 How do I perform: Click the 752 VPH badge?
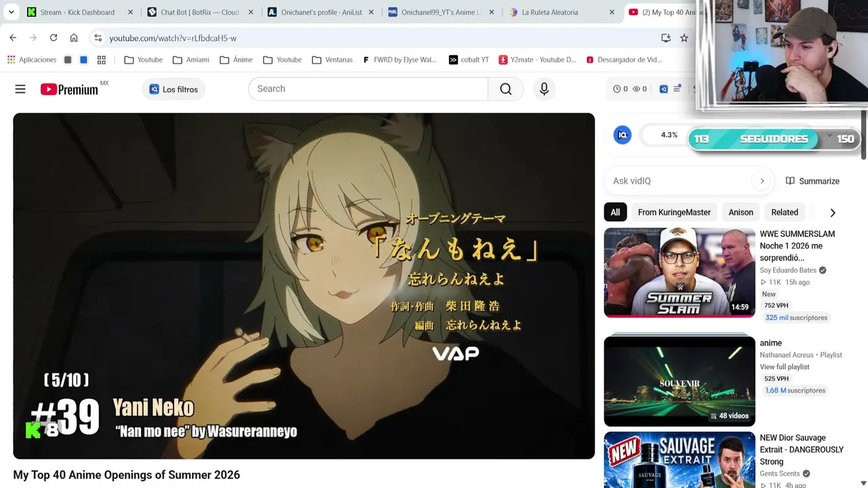tap(776, 306)
